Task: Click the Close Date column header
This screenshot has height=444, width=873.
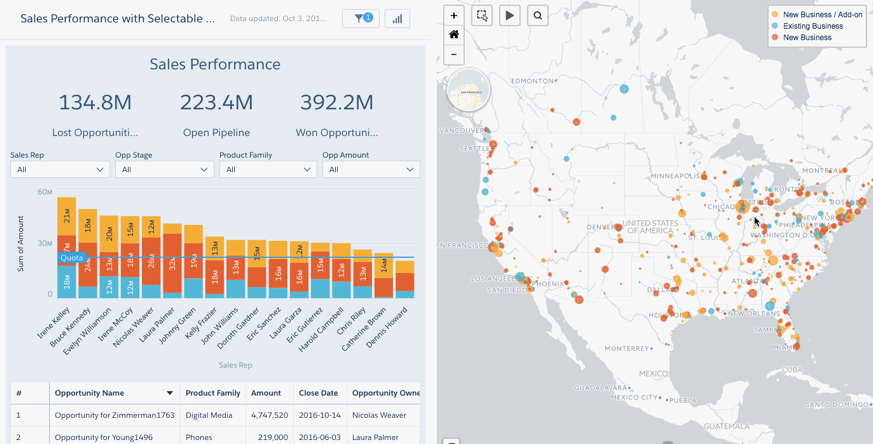Action: pyautogui.click(x=317, y=394)
